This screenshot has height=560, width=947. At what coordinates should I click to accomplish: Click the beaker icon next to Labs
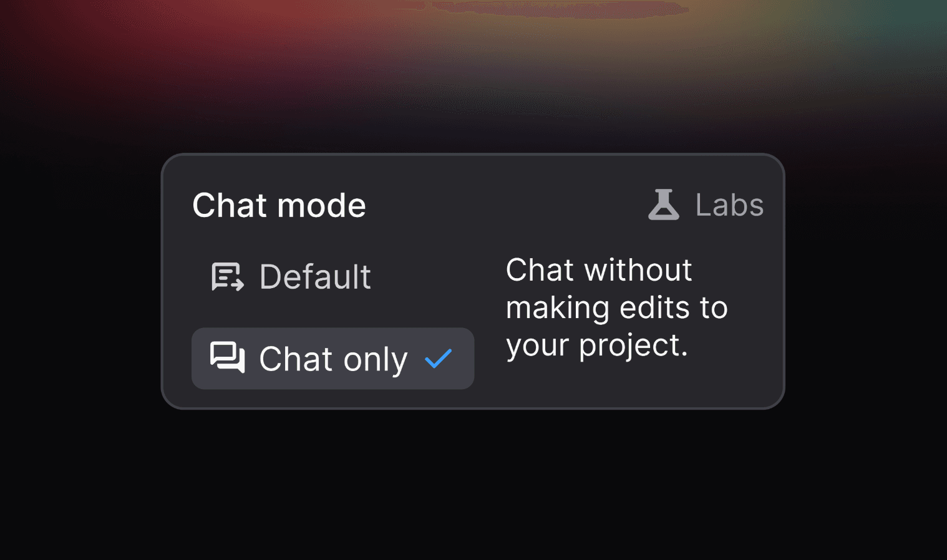[663, 205]
